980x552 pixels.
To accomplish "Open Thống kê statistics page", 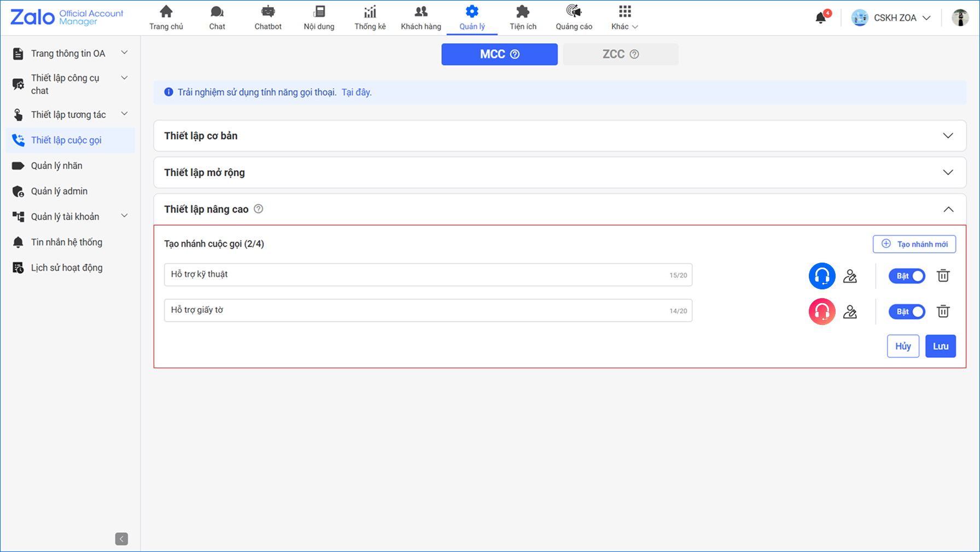I will [370, 18].
